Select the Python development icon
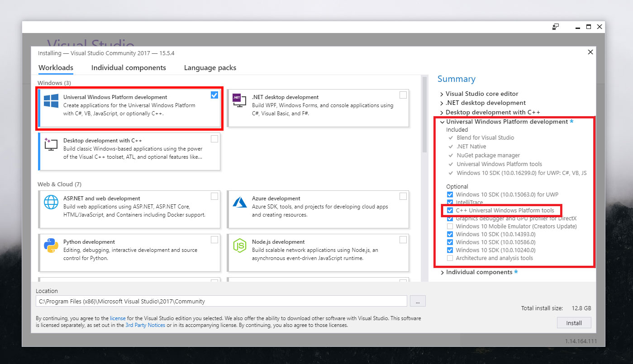 pyautogui.click(x=50, y=245)
